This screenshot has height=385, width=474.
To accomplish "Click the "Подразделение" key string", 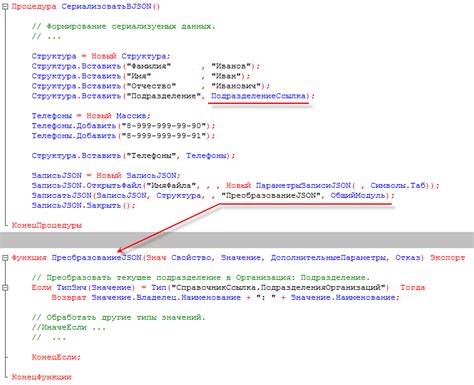I will (x=163, y=96).
